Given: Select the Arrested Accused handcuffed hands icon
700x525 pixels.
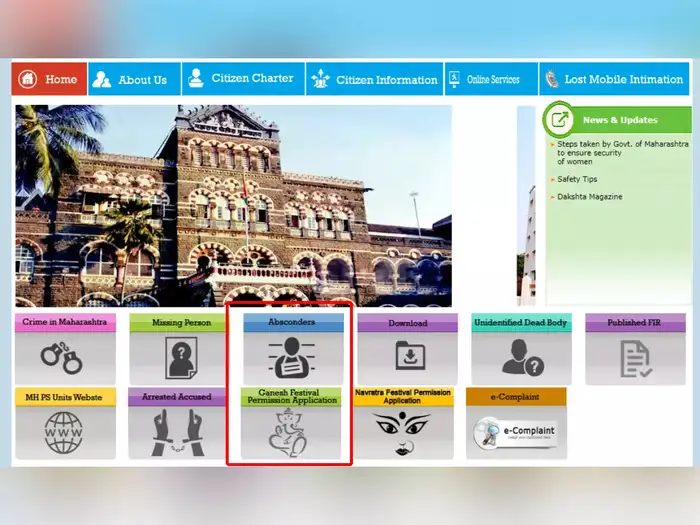Looking at the screenshot, I should [x=179, y=432].
